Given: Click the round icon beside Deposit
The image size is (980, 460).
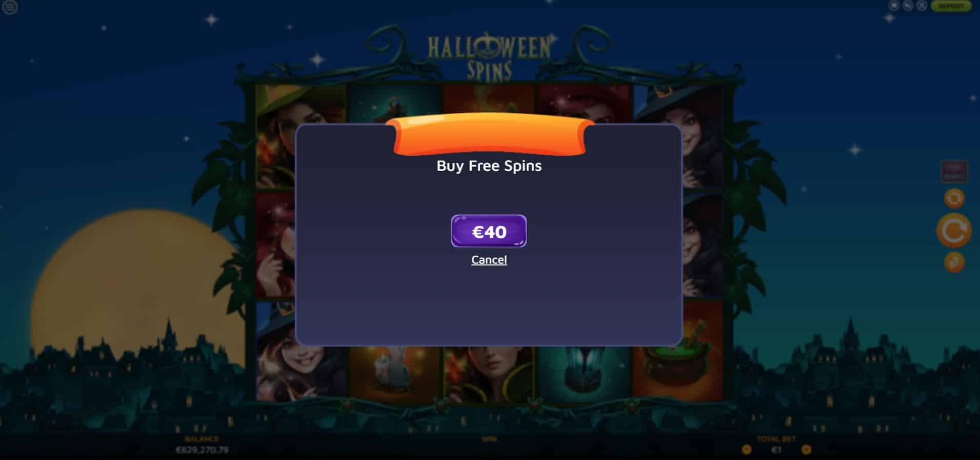Looking at the screenshot, I should point(922,6).
